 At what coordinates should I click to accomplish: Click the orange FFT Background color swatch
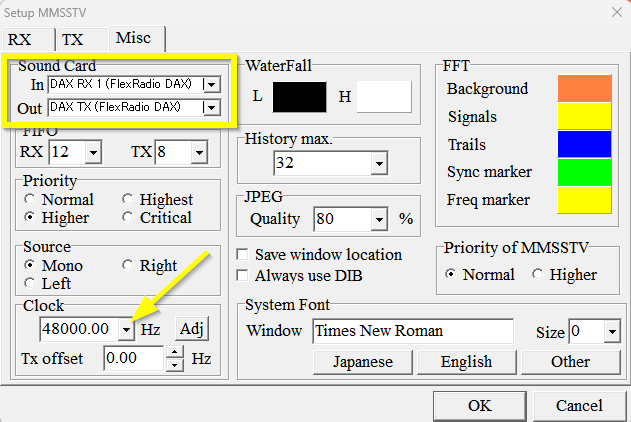[x=581, y=89]
